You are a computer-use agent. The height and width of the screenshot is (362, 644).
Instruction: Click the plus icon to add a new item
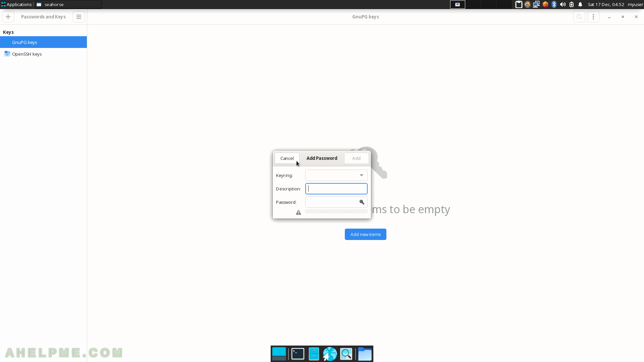point(8,17)
